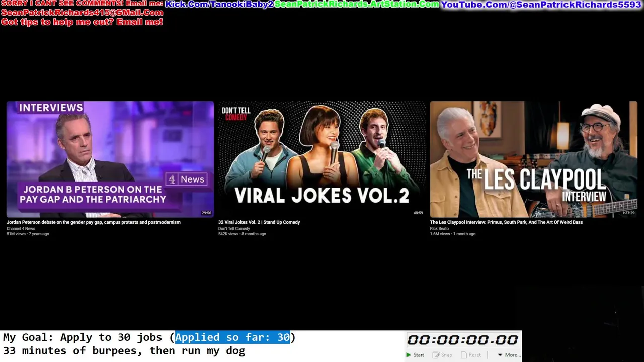This screenshot has width=644, height=362.
Task: Click the stopwatch Snap button
Action: [x=443, y=355]
